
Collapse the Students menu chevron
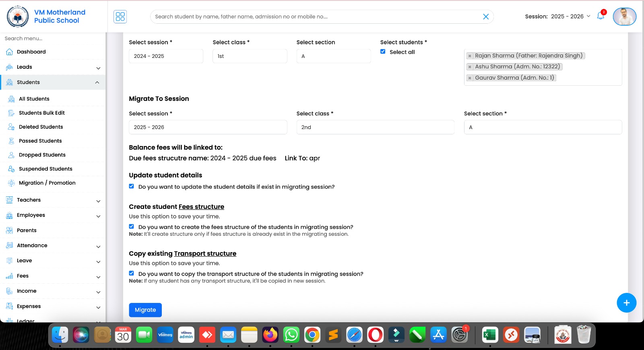(97, 82)
